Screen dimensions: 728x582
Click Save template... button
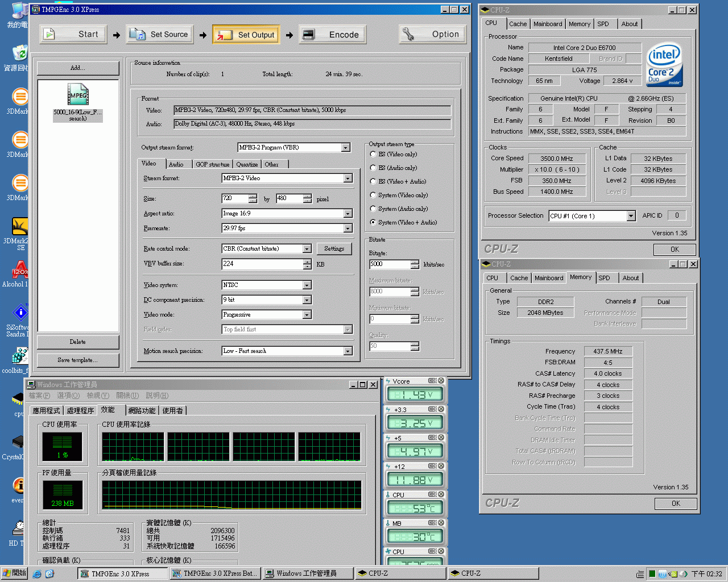78,360
